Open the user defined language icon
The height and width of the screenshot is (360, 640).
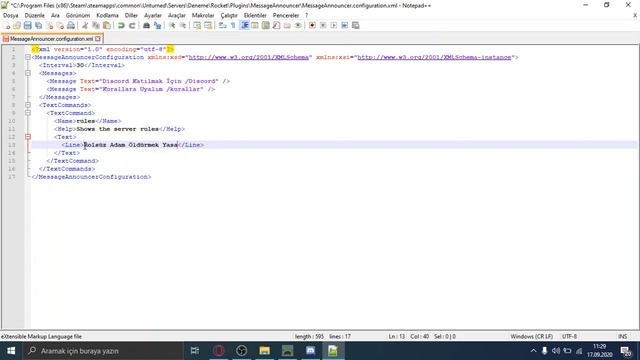tap(255, 25)
